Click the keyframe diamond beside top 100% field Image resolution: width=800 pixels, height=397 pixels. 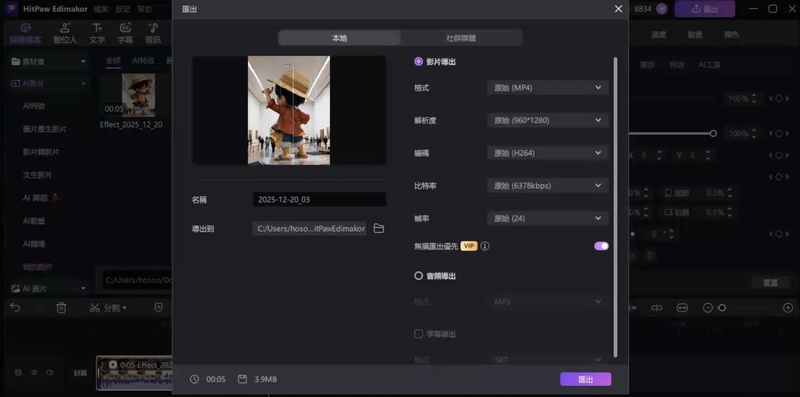[x=779, y=98]
